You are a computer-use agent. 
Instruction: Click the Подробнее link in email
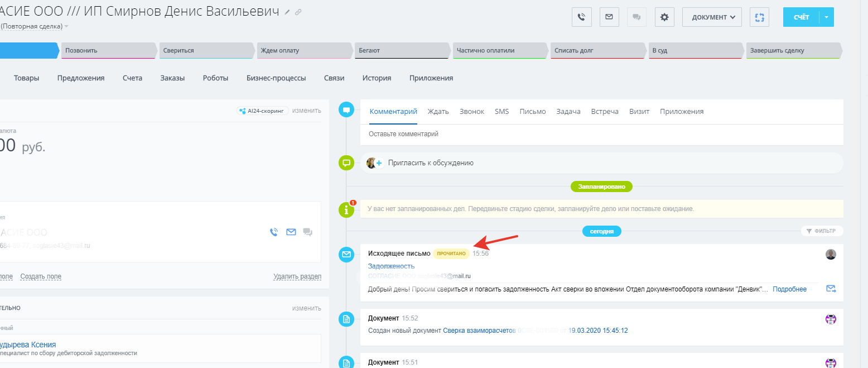pos(789,289)
